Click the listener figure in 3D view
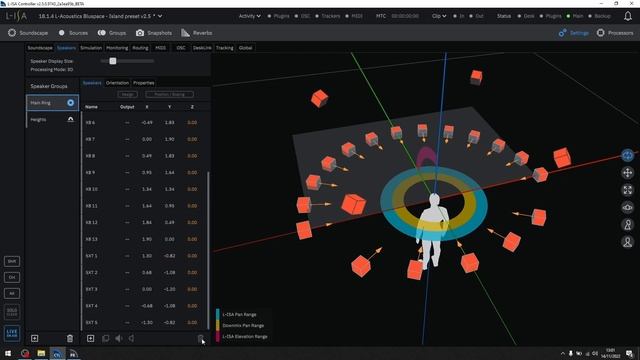 433,231
